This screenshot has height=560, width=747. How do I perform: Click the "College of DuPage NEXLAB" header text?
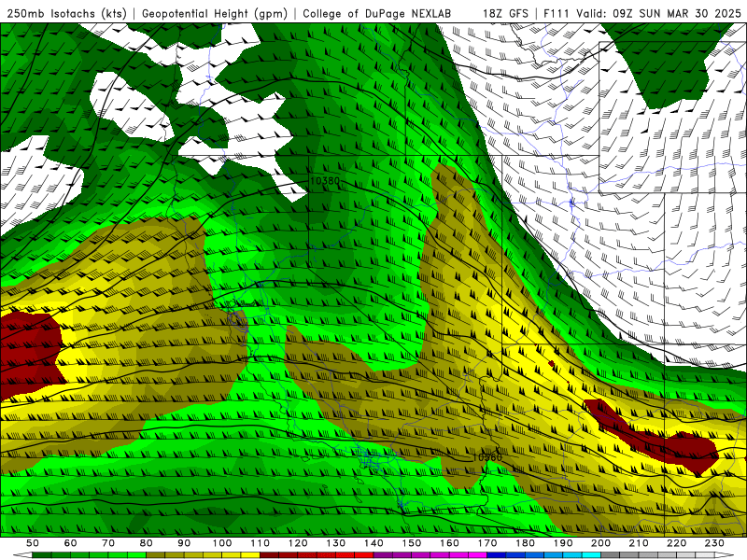click(376, 13)
